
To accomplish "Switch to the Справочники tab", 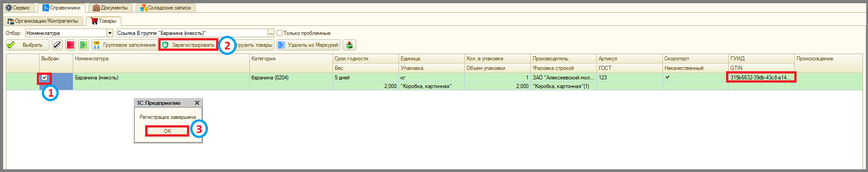I will (61, 8).
